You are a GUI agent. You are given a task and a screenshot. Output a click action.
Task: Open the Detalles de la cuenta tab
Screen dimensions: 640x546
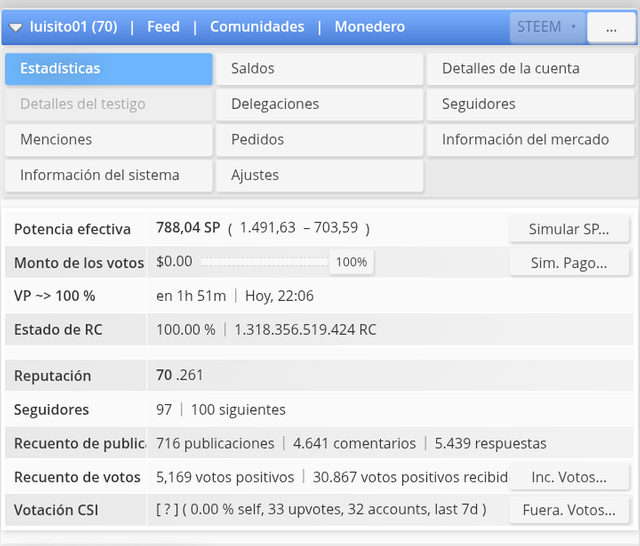point(531,69)
